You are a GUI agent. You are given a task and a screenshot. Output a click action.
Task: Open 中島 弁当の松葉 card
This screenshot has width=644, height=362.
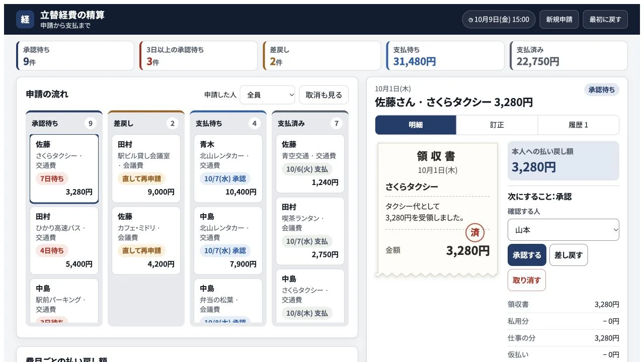(x=228, y=301)
